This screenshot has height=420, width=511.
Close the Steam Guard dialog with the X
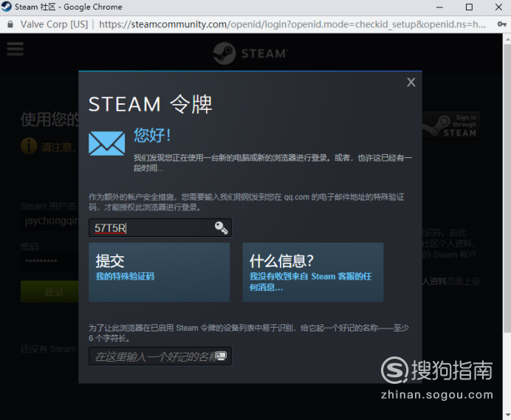coord(411,82)
